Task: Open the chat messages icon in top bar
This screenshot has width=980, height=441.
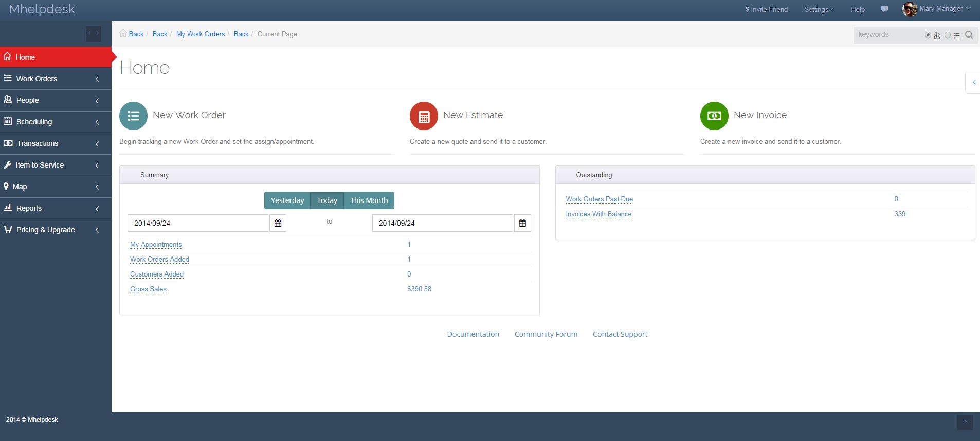Action: [x=884, y=9]
